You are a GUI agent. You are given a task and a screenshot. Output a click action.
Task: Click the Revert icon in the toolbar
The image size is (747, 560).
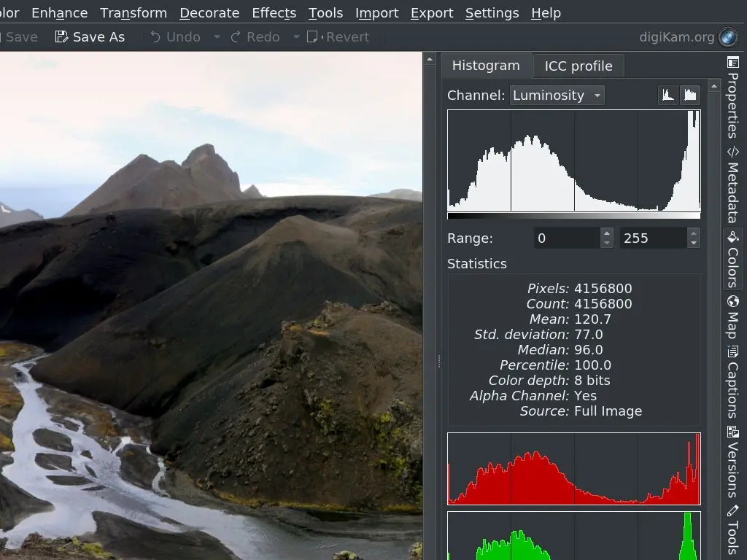pyautogui.click(x=314, y=36)
